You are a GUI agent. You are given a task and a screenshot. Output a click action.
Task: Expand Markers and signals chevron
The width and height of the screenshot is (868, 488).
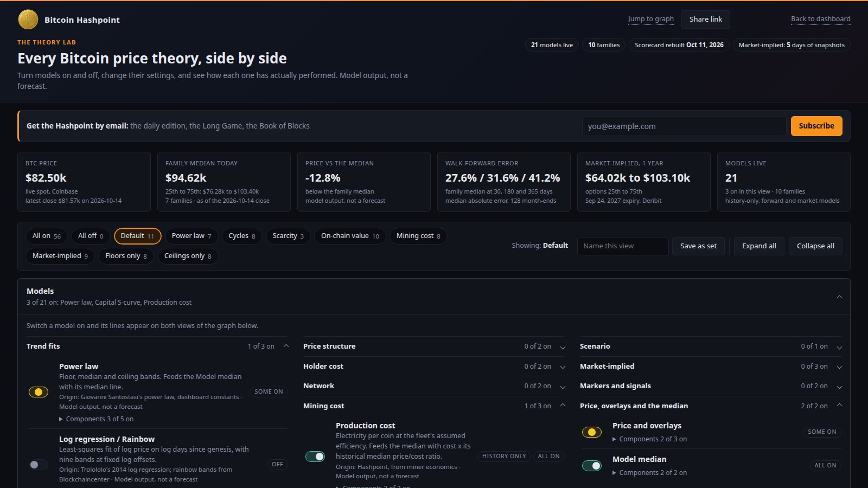pyautogui.click(x=839, y=387)
